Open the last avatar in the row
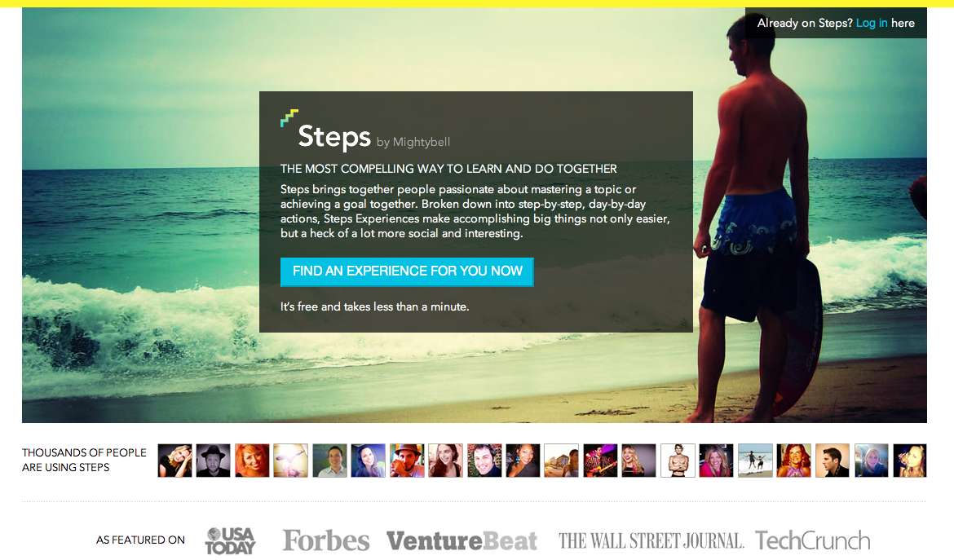This screenshot has height=560, width=954. tap(910, 461)
